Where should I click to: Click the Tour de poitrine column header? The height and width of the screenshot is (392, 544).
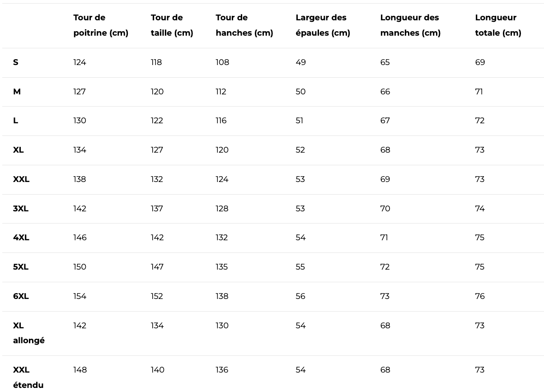click(x=101, y=25)
